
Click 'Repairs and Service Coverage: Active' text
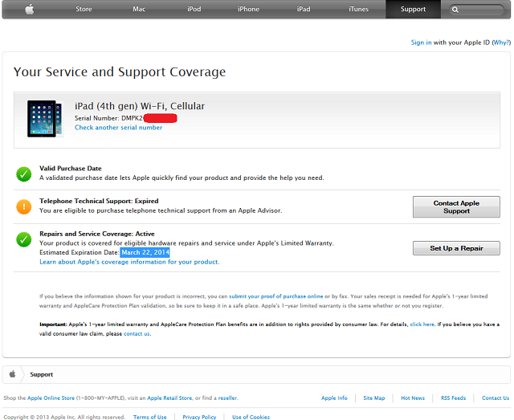tap(97, 234)
